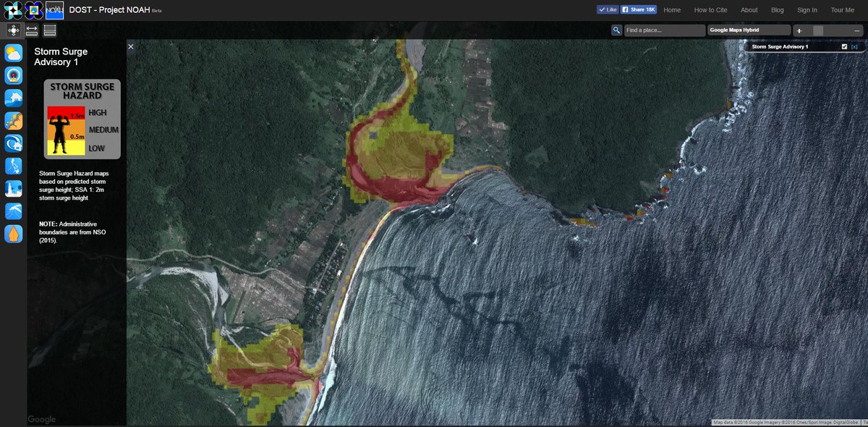Start the Tour Me walkthrough
The height and width of the screenshot is (427, 868).
pyautogui.click(x=843, y=10)
